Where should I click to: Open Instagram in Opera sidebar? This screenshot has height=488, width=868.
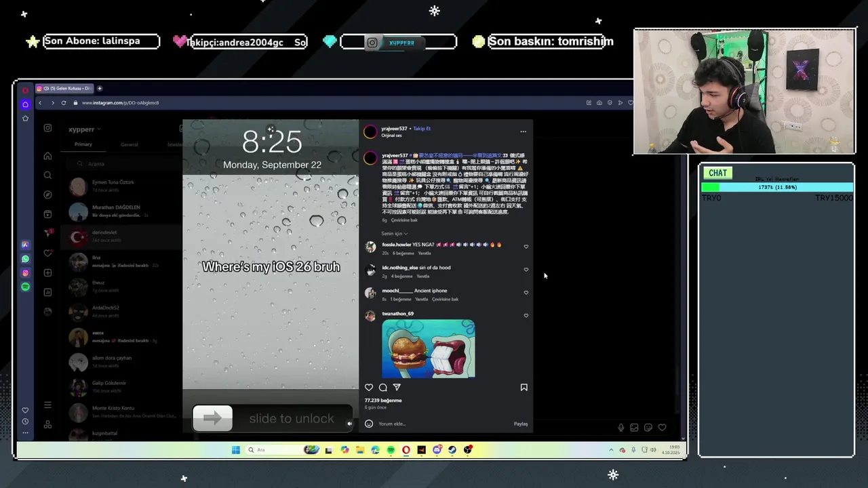tap(25, 273)
